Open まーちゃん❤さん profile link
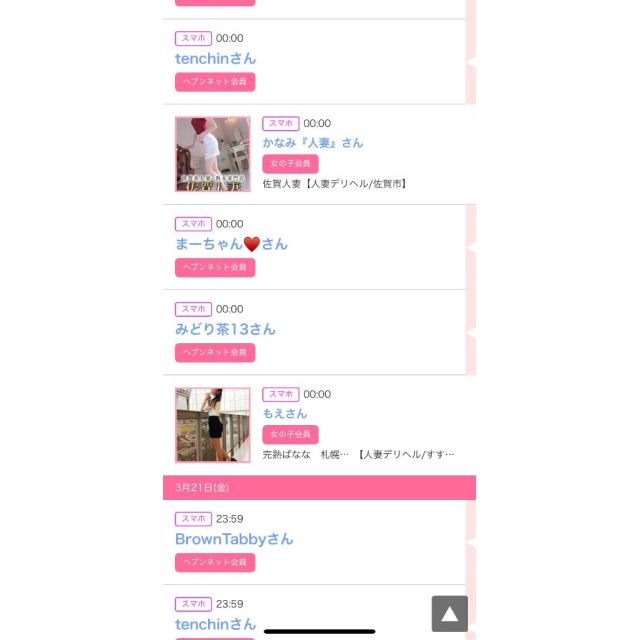Viewport: 640px width, 640px height. coord(231,244)
